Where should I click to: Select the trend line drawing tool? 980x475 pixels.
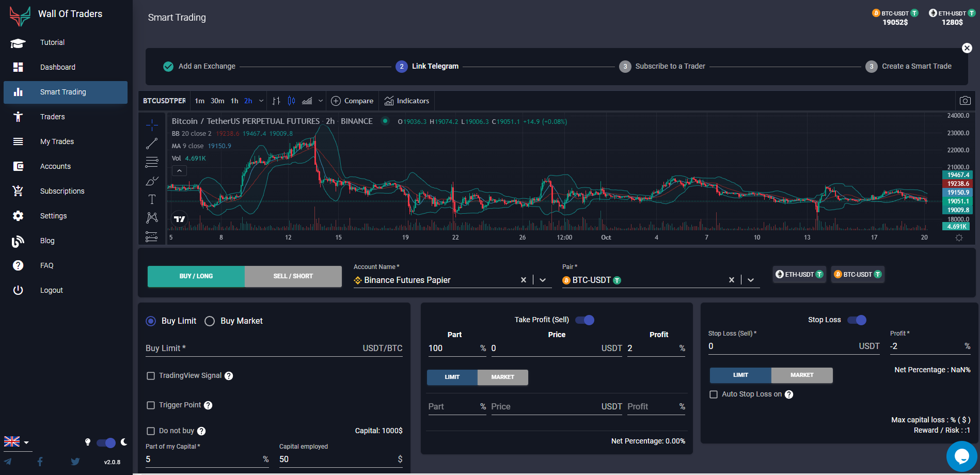pos(152,143)
